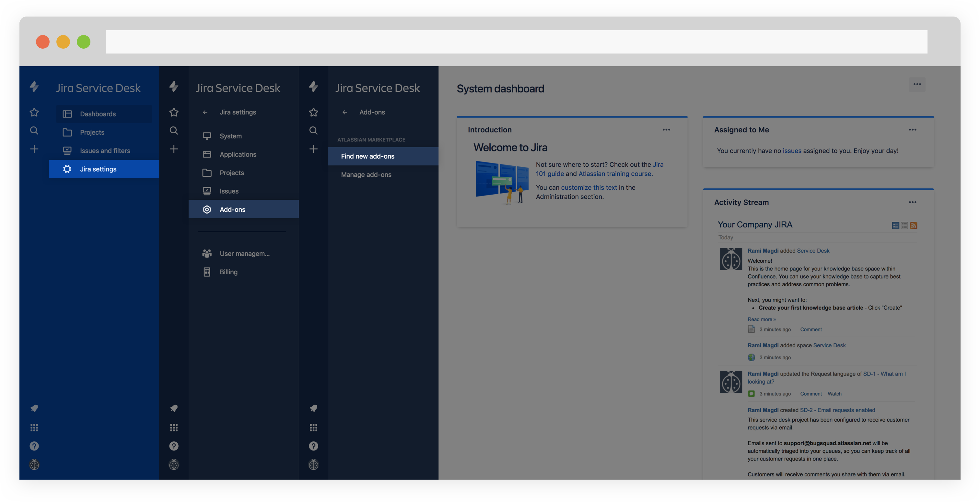
Task: Click Rami Magdi's ladybug avatar thumbnail
Action: 731,259
